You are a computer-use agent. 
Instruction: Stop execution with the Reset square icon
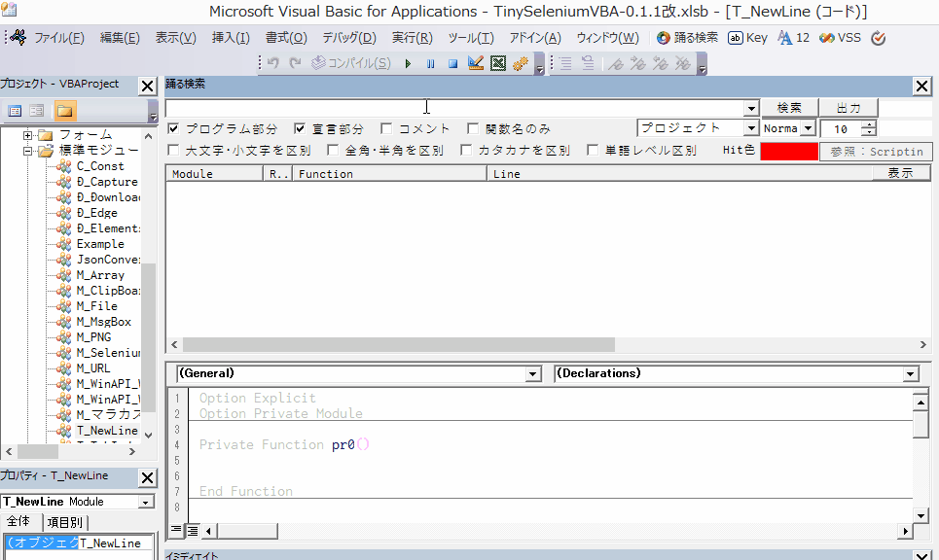click(452, 63)
